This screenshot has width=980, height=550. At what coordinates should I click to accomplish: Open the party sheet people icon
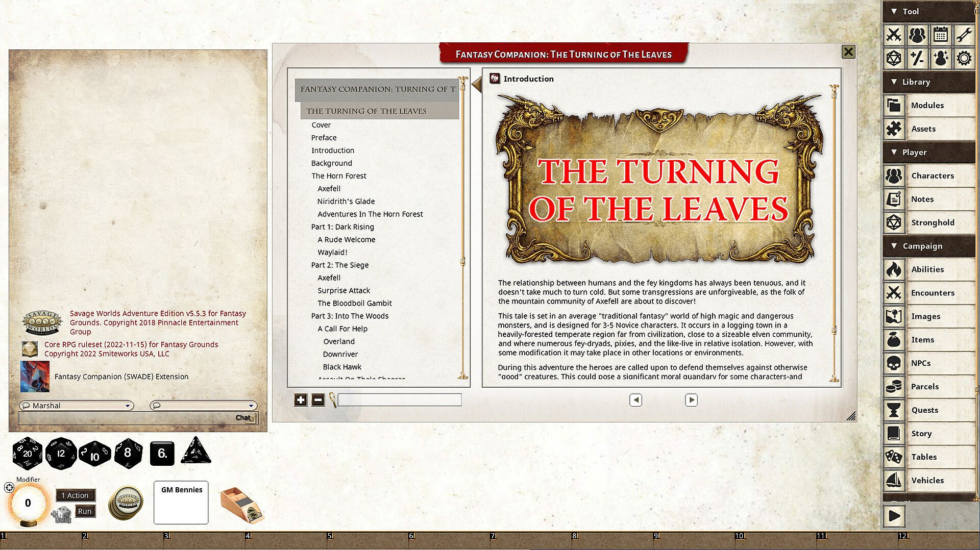[917, 35]
